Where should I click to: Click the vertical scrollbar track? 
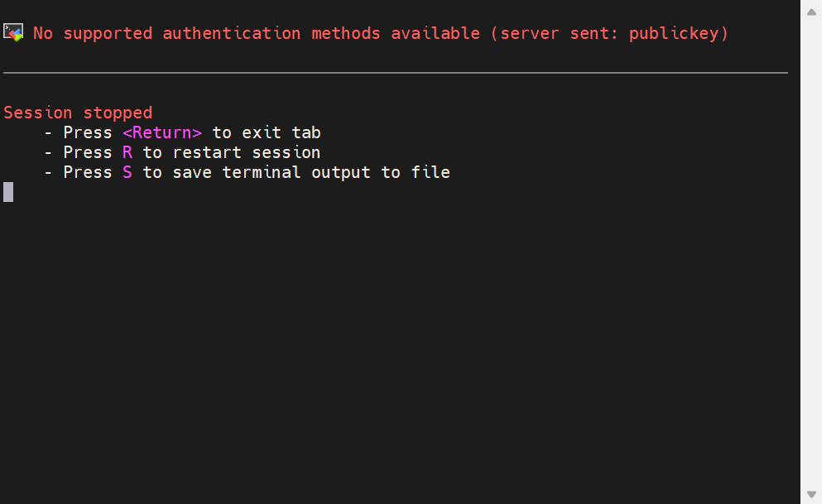click(811, 252)
